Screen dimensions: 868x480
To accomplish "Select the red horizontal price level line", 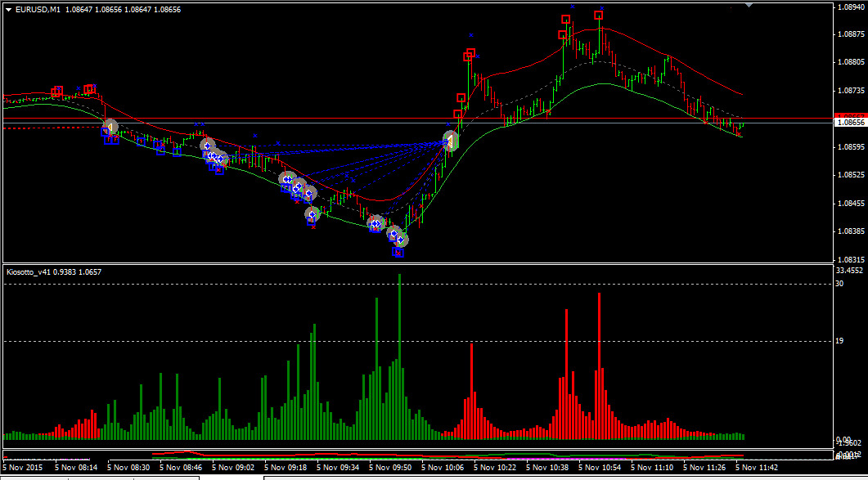I will coord(418,119).
